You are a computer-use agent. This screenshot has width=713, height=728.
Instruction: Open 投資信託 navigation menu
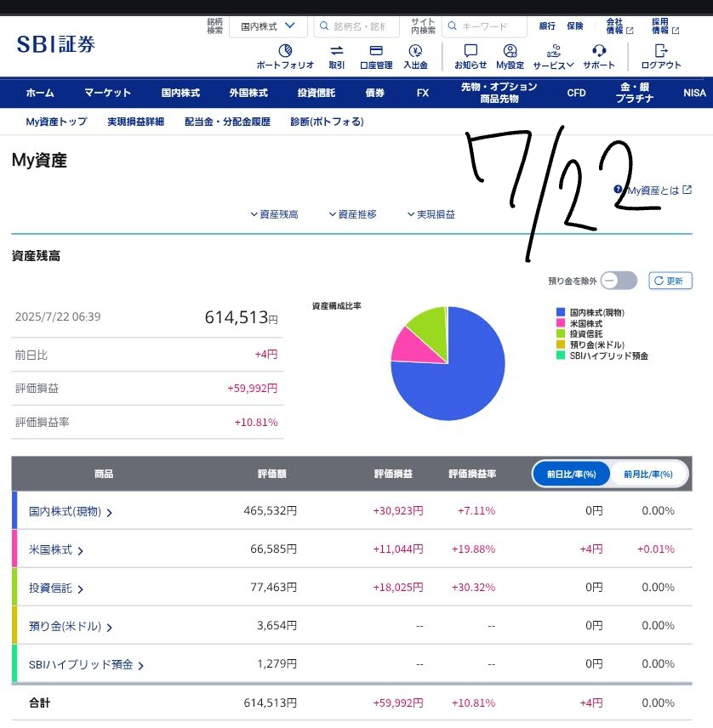[x=317, y=93]
